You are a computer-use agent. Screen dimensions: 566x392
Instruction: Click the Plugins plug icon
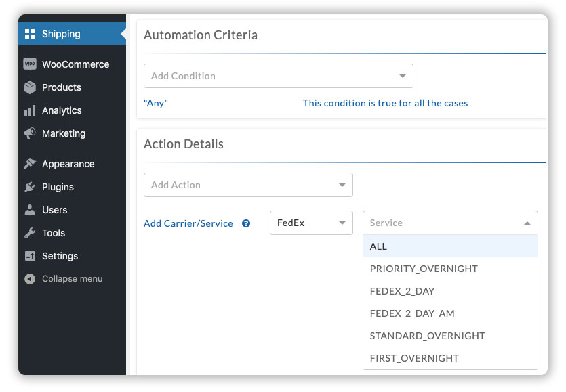(30, 187)
